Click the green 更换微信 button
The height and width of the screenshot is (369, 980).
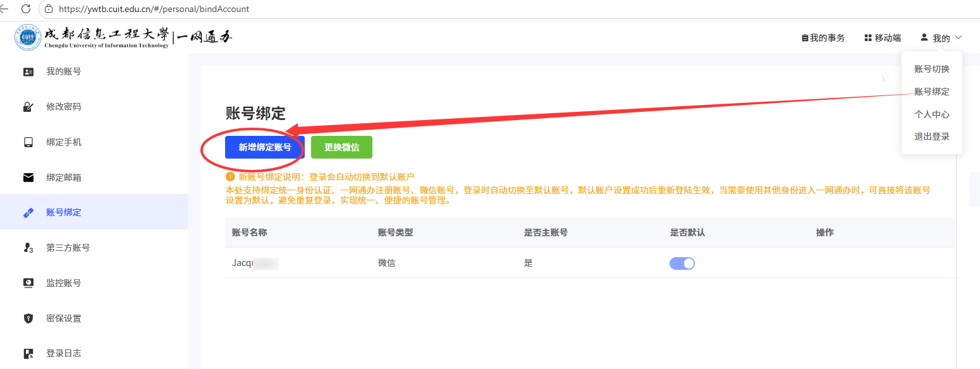point(341,147)
